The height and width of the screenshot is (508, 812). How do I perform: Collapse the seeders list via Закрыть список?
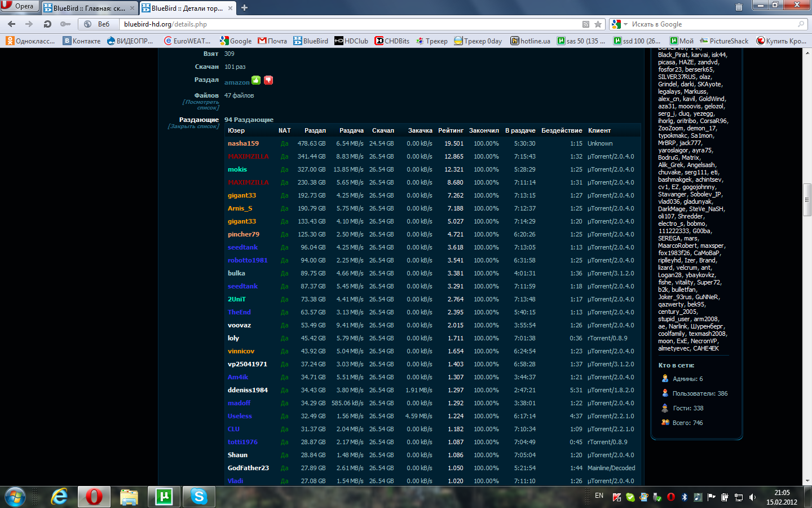pyautogui.click(x=193, y=126)
